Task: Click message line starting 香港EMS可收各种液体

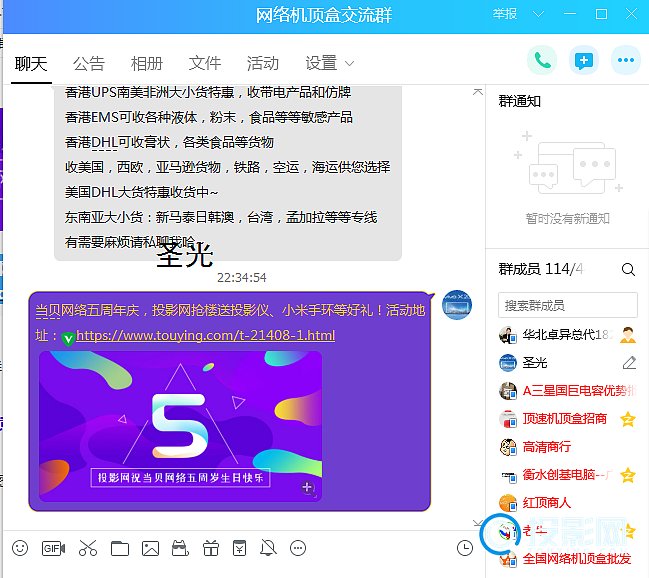Action: coord(209,118)
